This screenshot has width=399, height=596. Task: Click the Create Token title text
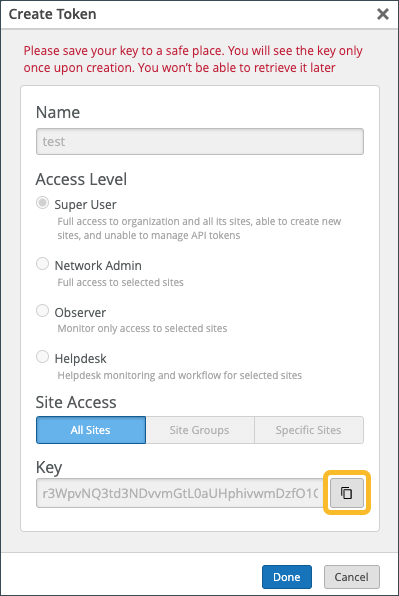coord(52,14)
